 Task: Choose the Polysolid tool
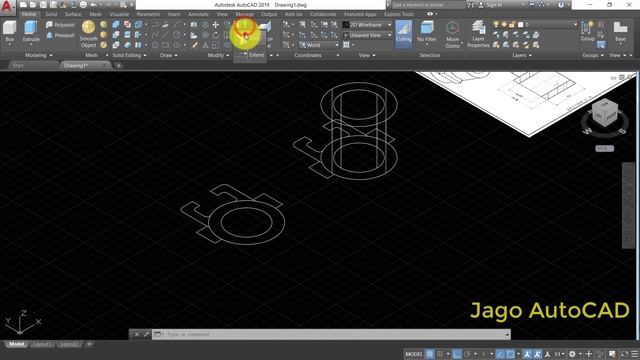(x=60, y=25)
